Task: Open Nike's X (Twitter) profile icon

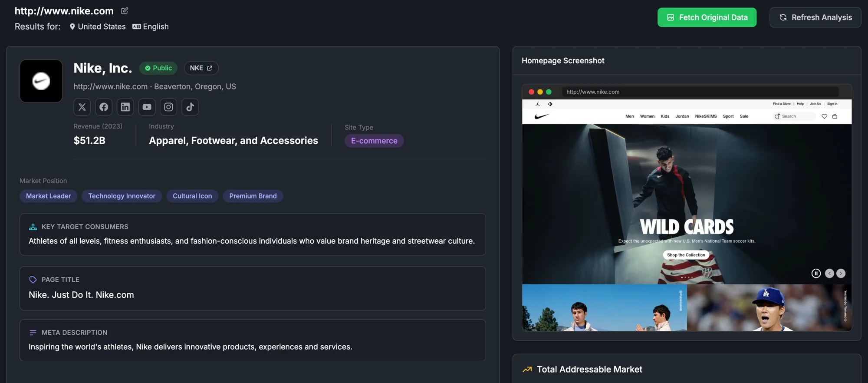Action: pyautogui.click(x=82, y=107)
